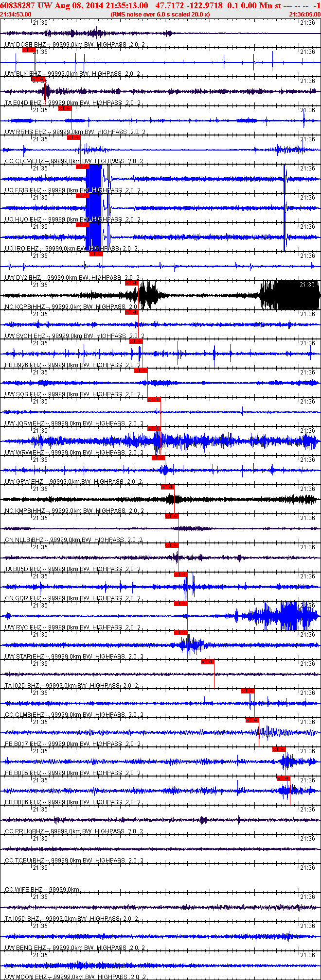Click the large black burst on NC KCPB trace
This screenshot has height=980, width=321.
[290, 295]
